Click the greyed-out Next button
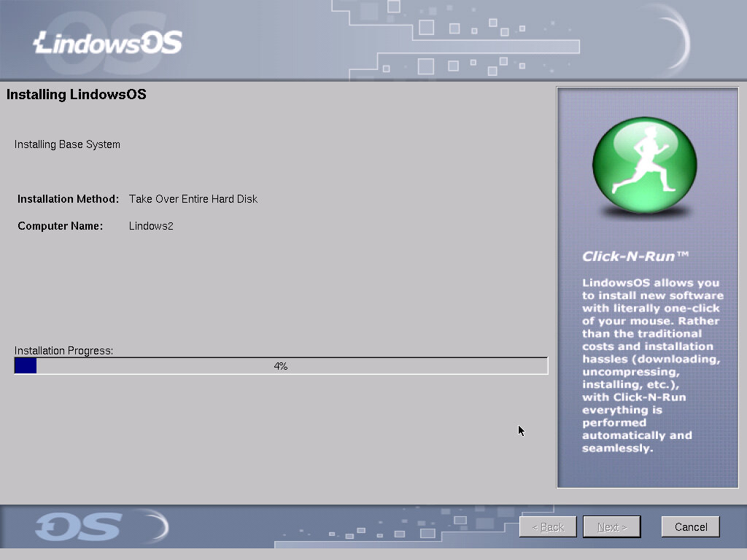This screenshot has height=560, width=747. [x=611, y=527]
